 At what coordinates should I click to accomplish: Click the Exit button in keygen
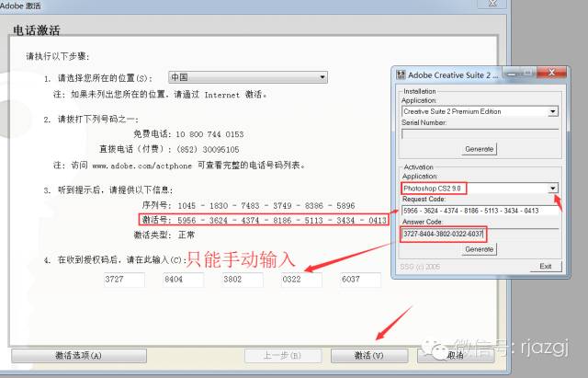pyautogui.click(x=546, y=266)
